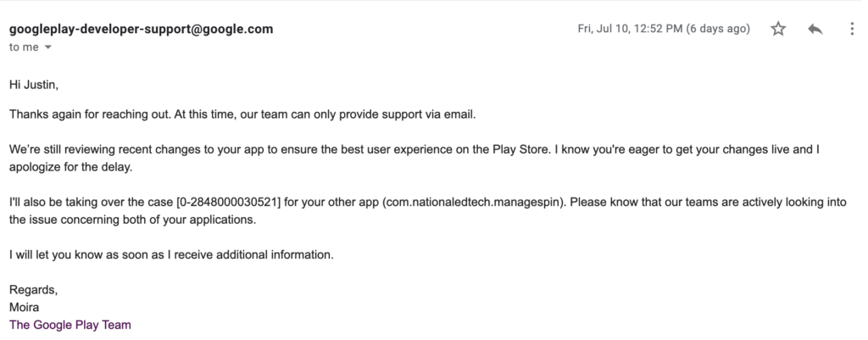Click the "I will let you know" sentence
This screenshot has height=340, width=868.
tap(170, 254)
